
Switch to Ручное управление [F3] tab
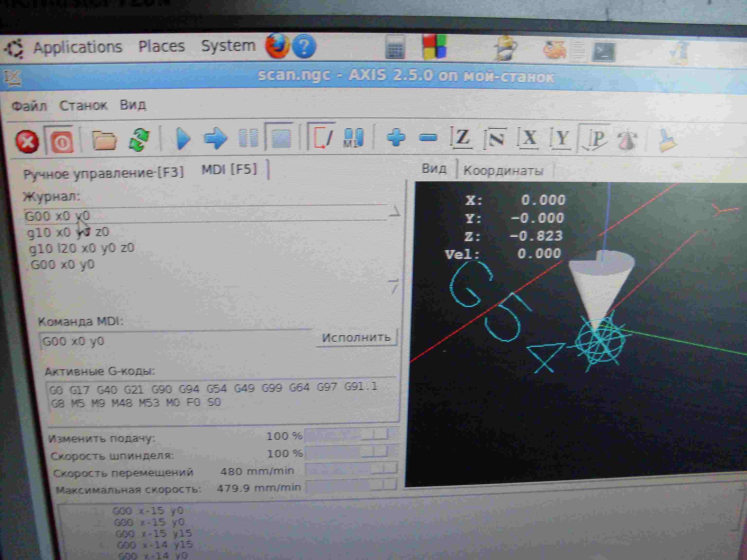point(103,174)
